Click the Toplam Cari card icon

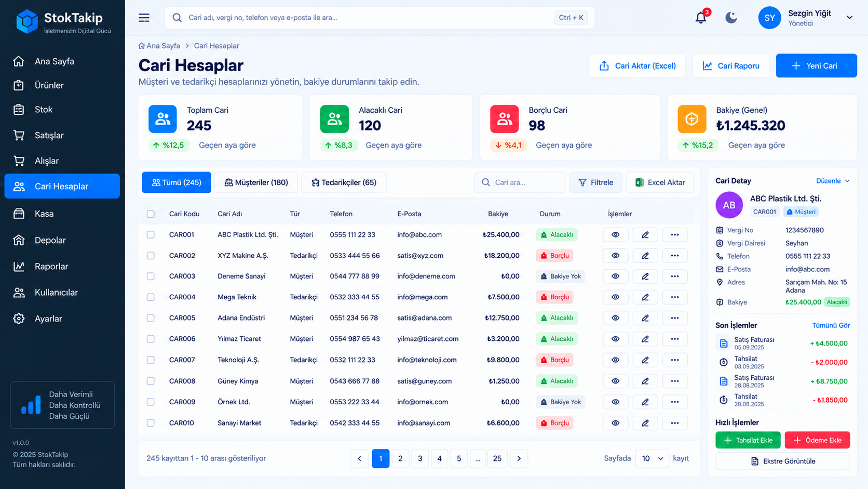pos(162,119)
